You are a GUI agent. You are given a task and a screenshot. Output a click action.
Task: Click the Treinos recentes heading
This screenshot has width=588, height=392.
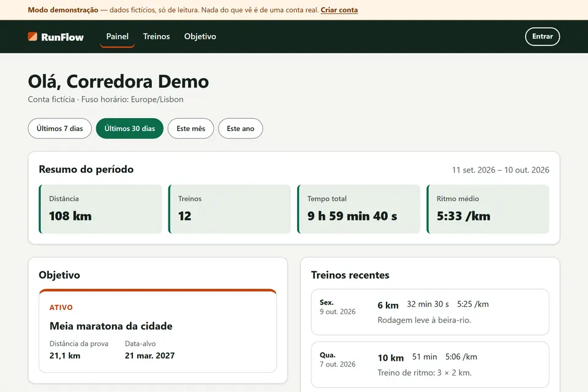[350, 275]
